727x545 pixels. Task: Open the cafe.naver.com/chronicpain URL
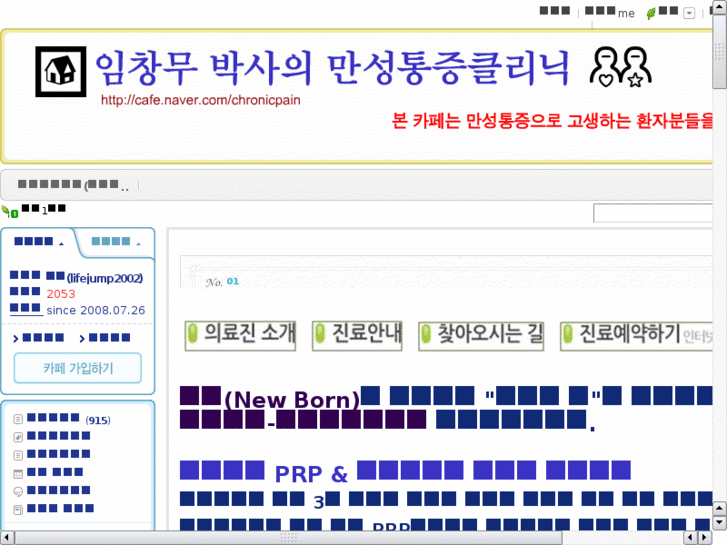pos(201,100)
